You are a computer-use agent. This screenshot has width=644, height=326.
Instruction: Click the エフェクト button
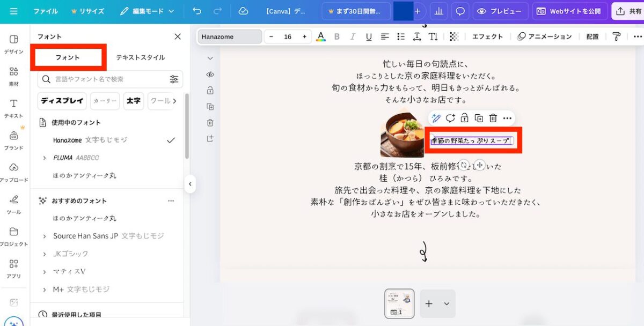(487, 36)
